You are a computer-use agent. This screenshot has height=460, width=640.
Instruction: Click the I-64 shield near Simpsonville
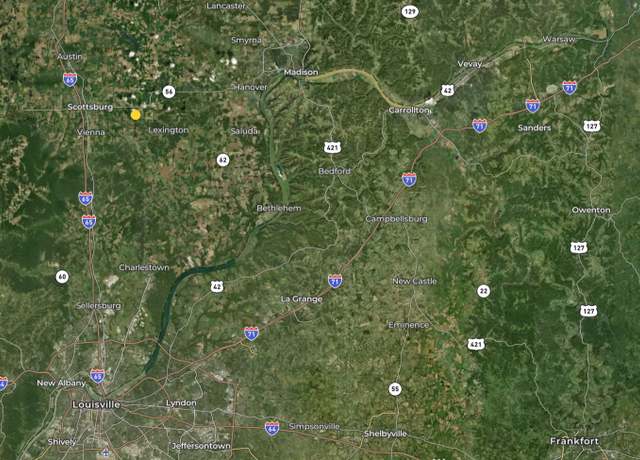[x=272, y=428]
